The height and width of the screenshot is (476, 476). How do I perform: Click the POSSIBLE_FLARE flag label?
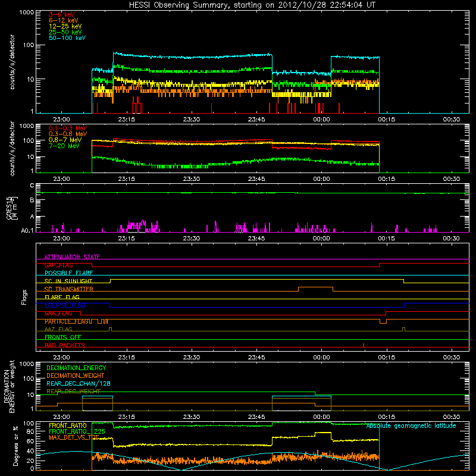click(68, 273)
